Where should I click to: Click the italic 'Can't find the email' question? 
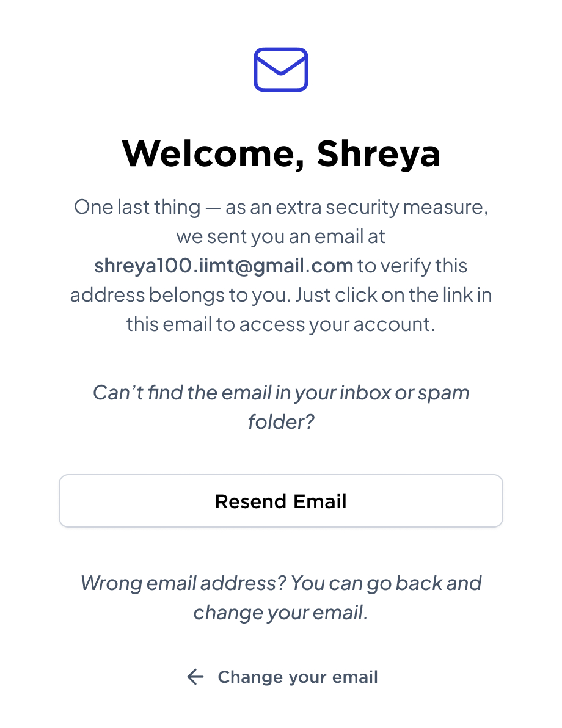click(281, 407)
